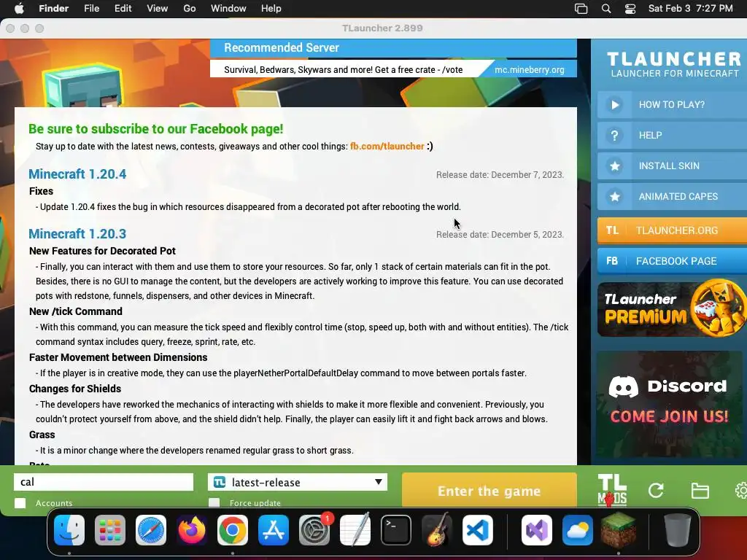Open Spotlight search in menu bar

pyautogui.click(x=606, y=9)
